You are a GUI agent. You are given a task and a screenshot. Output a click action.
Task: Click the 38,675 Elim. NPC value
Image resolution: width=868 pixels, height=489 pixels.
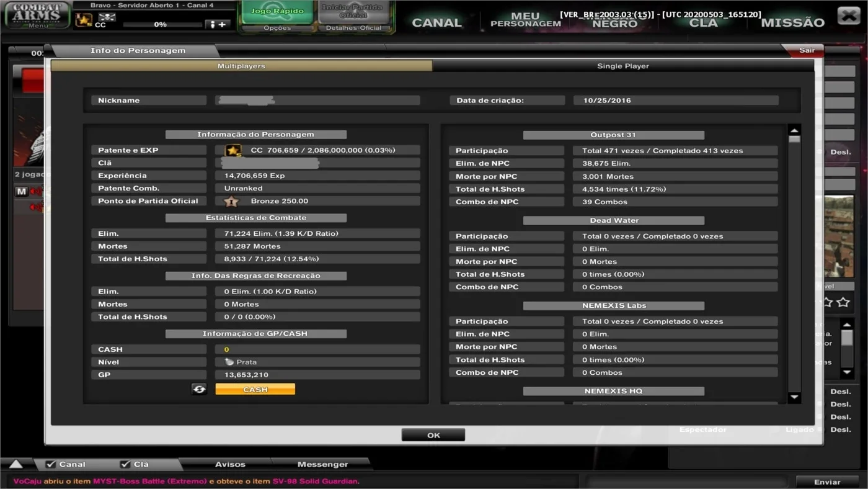[606, 163]
